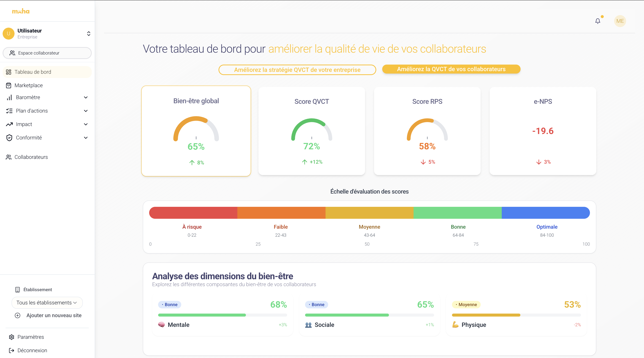Click the Espace collaborateur button

click(x=47, y=53)
